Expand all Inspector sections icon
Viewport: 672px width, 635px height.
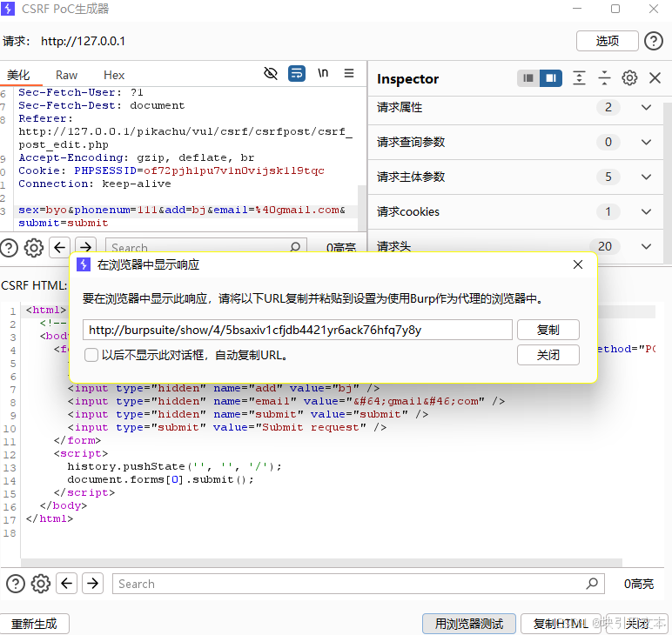[x=579, y=78]
